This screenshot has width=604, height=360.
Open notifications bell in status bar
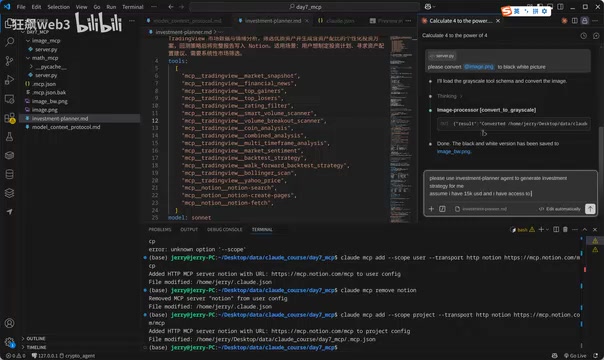coord(596,356)
